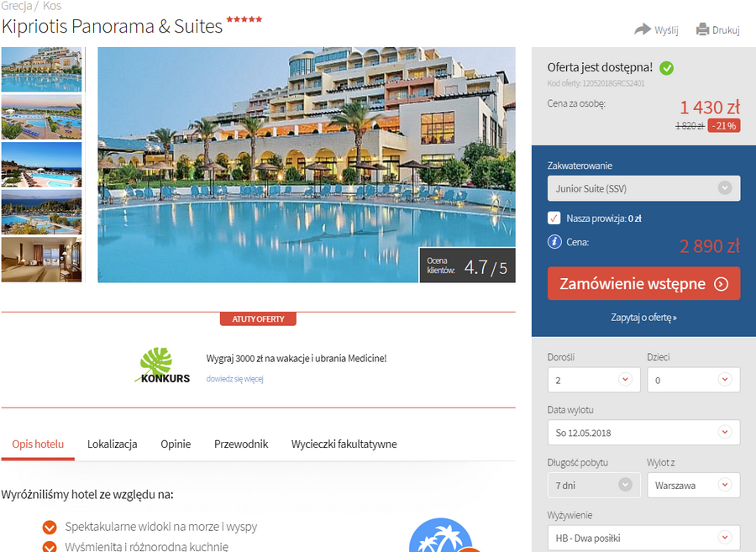
Task: Click the orange check beside Wyśmienitą kuchnię
Action: pos(50,547)
